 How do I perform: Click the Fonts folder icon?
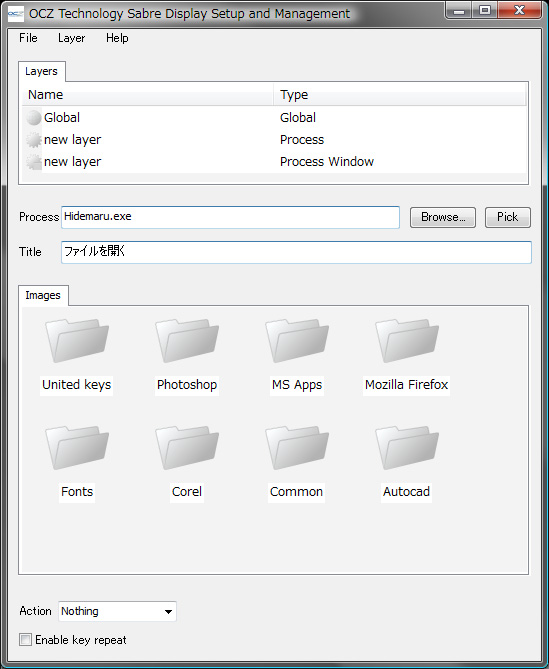(x=77, y=447)
